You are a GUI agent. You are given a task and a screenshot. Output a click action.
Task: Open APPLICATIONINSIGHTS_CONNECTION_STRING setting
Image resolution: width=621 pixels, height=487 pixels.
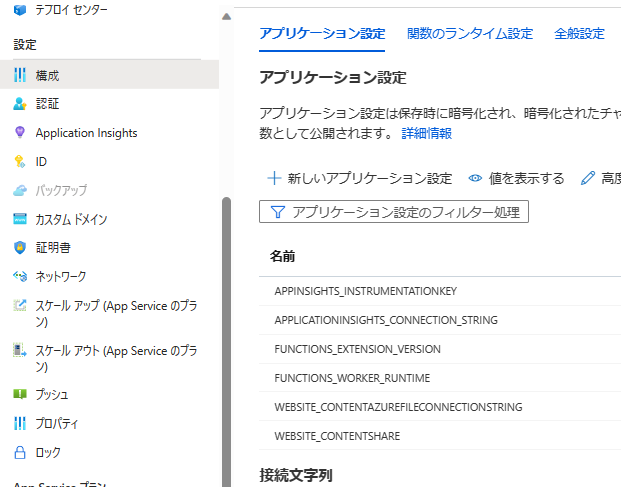pos(386,320)
